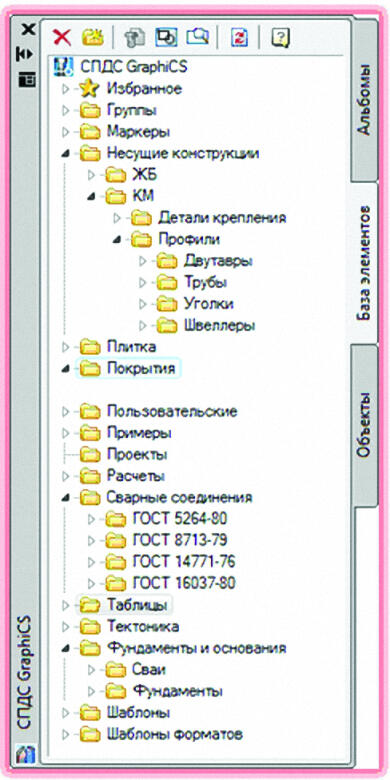Select the Несущие конструкции label

[183, 153]
